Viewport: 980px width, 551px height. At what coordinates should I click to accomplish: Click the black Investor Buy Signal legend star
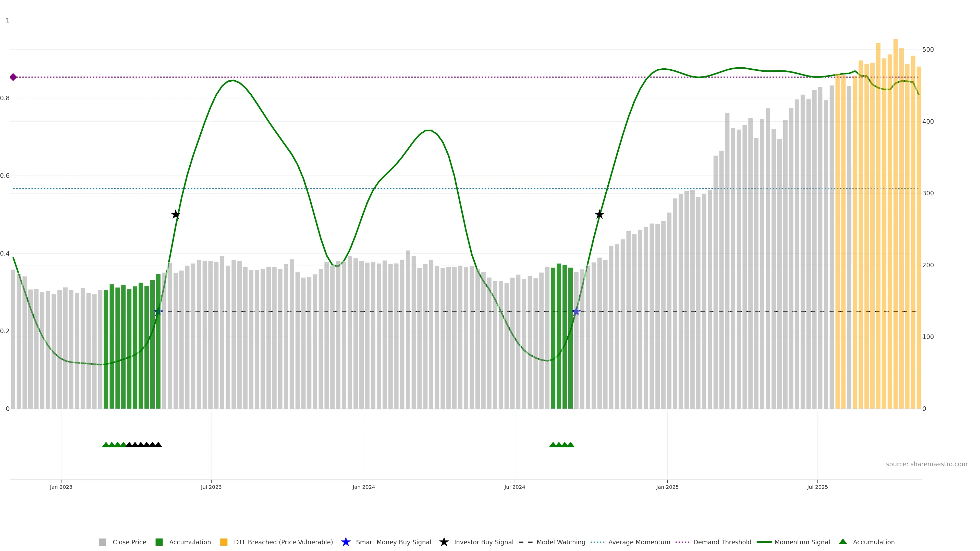pos(444,542)
